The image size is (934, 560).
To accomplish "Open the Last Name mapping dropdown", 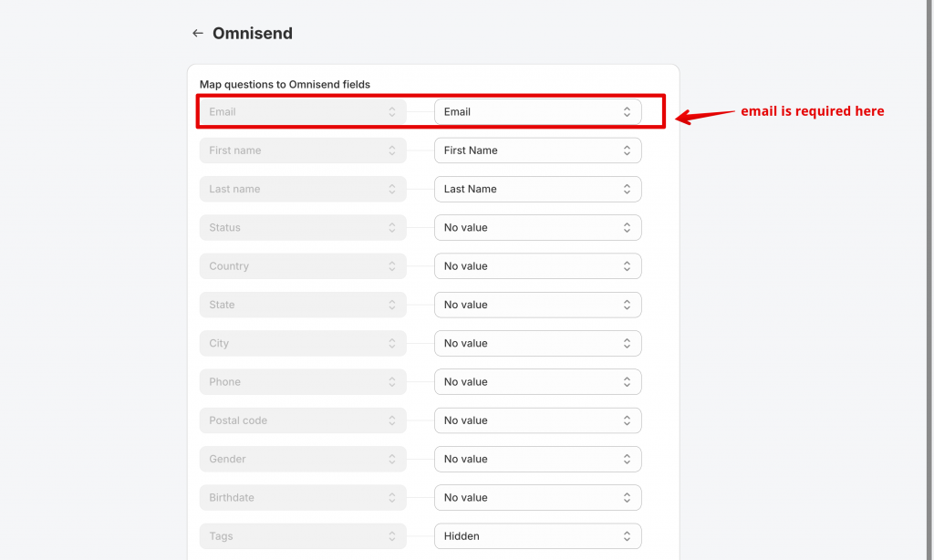I will pyautogui.click(x=537, y=189).
